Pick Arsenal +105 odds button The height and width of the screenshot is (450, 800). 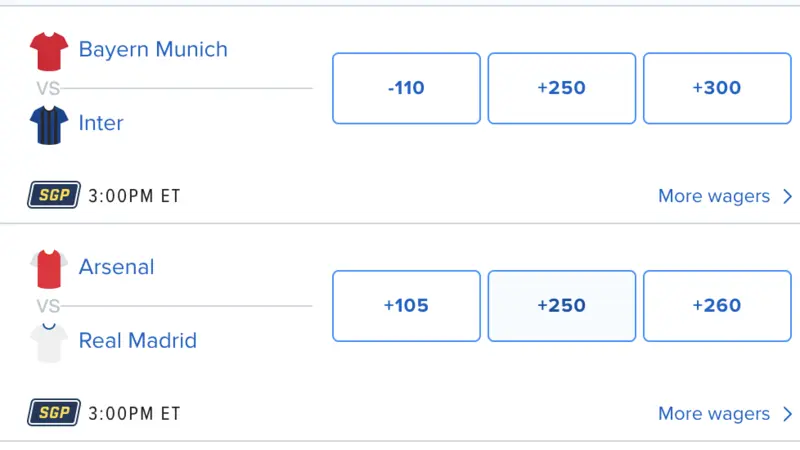[x=406, y=306]
